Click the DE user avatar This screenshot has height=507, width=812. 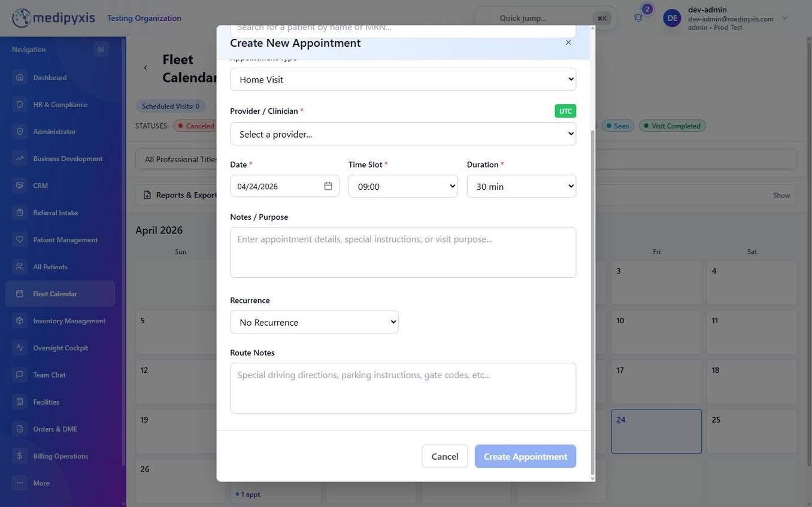click(x=672, y=18)
